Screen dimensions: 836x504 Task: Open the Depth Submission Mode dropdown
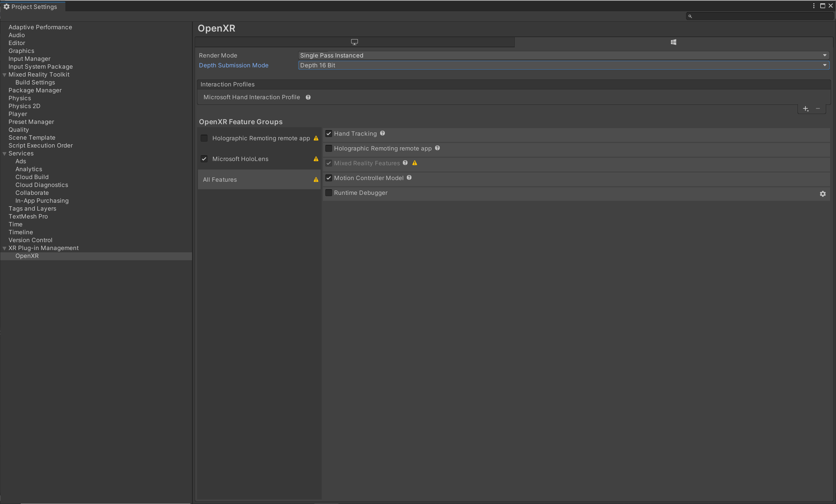[x=564, y=65]
